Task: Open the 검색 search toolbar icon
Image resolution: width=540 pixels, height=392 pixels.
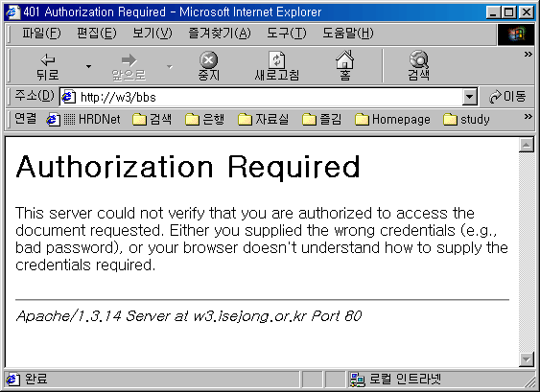Action: point(419,59)
